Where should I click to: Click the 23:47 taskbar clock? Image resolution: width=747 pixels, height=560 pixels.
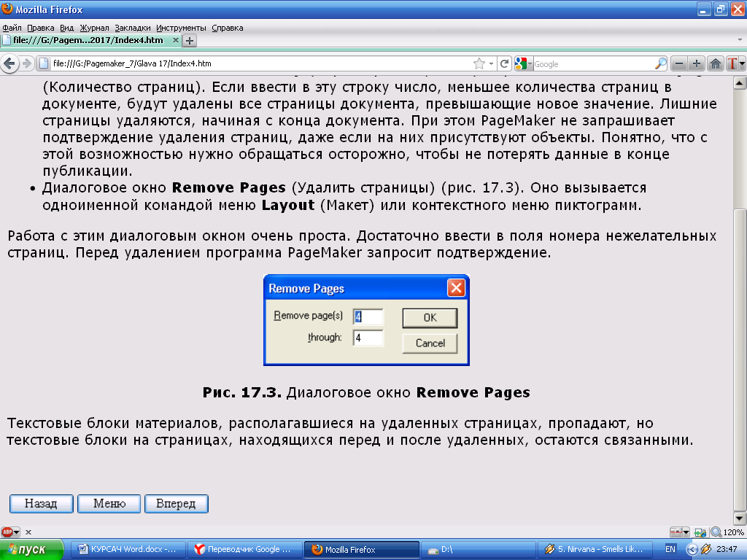[727, 549]
